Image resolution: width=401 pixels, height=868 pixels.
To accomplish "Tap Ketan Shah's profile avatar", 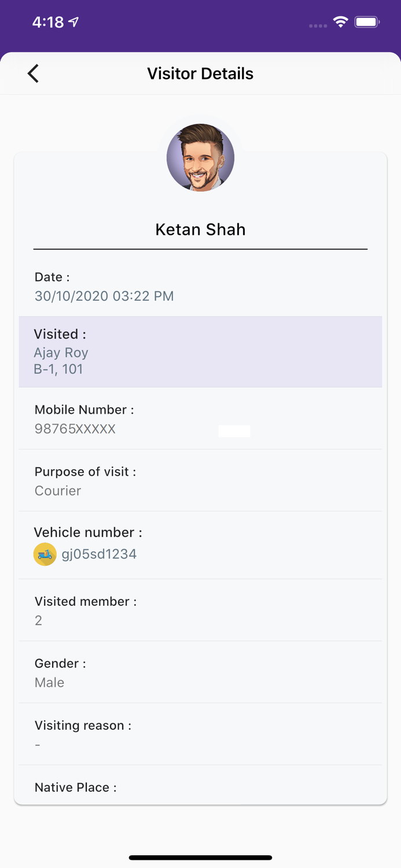I will click(200, 157).
